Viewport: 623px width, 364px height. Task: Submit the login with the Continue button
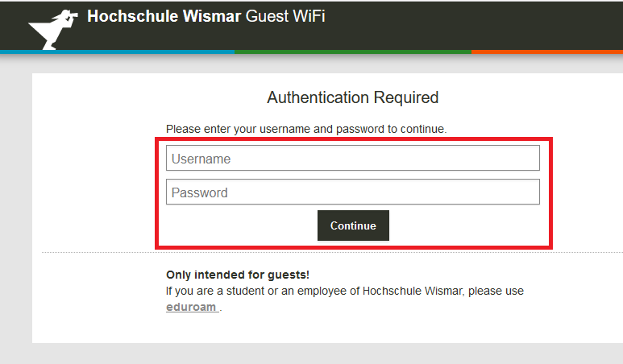353,225
